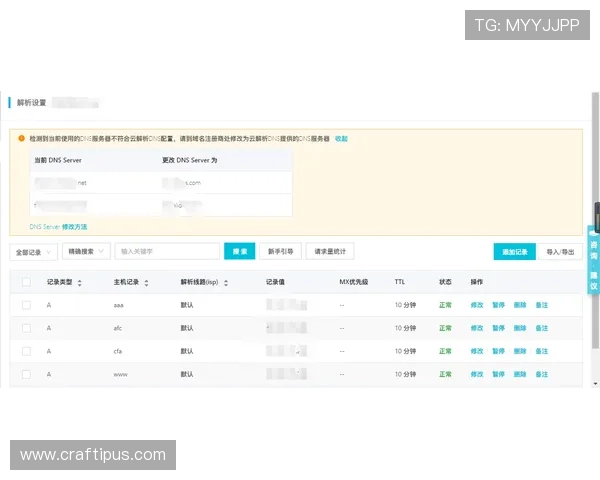This screenshot has height=480, width=600.
Task: Click the 添加记录 button
Action: click(x=515, y=252)
